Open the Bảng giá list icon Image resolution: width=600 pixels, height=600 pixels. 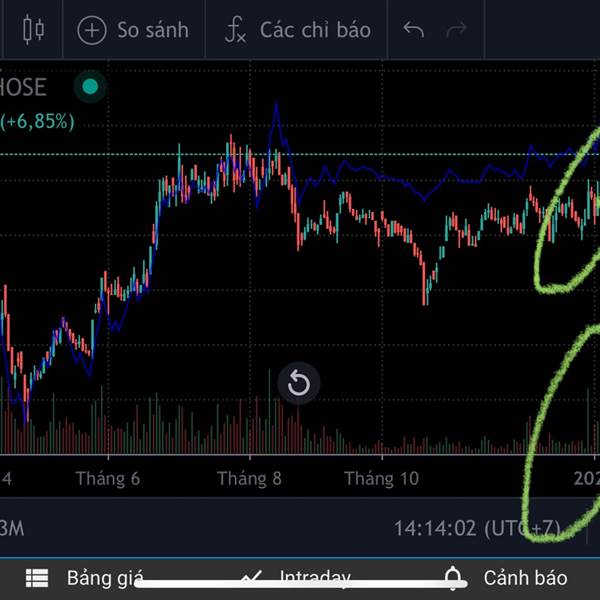[37, 578]
